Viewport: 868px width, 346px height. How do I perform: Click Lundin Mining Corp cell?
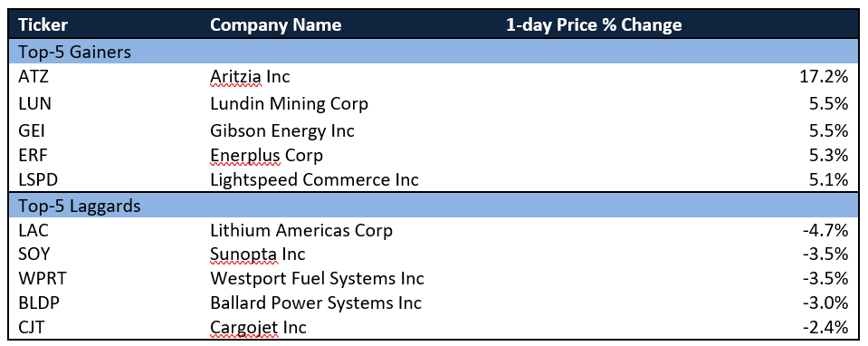(289, 103)
